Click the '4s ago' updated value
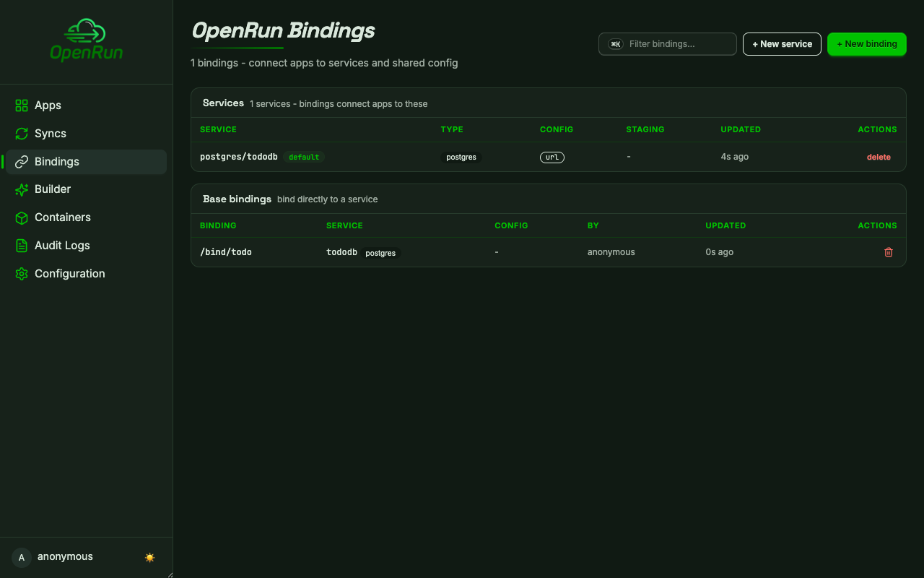 click(x=735, y=157)
